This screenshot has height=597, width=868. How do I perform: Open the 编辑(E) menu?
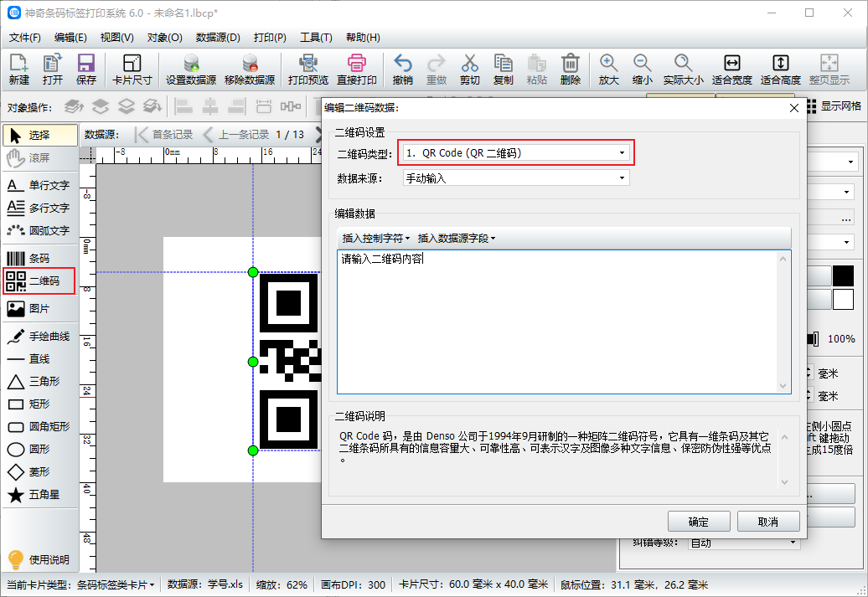tap(71, 38)
